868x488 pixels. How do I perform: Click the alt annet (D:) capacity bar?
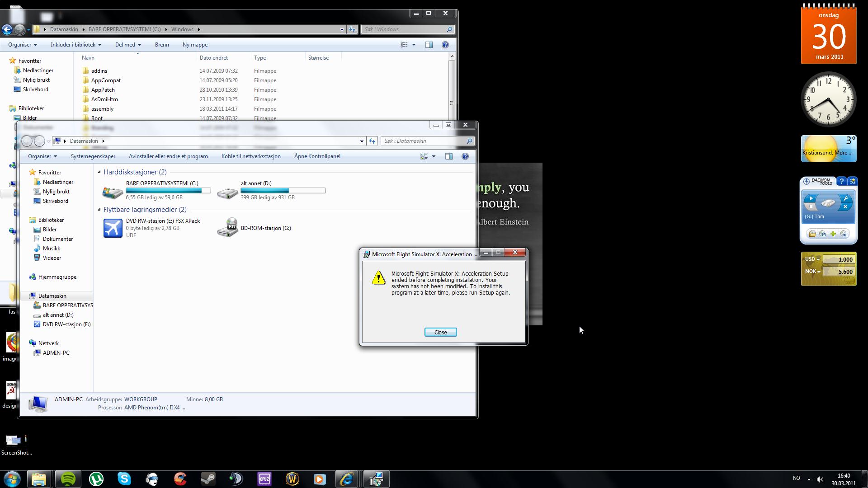(283, 191)
